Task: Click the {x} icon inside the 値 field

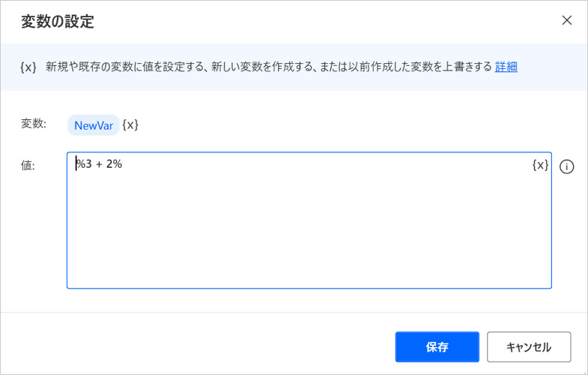Action: point(539,165)
